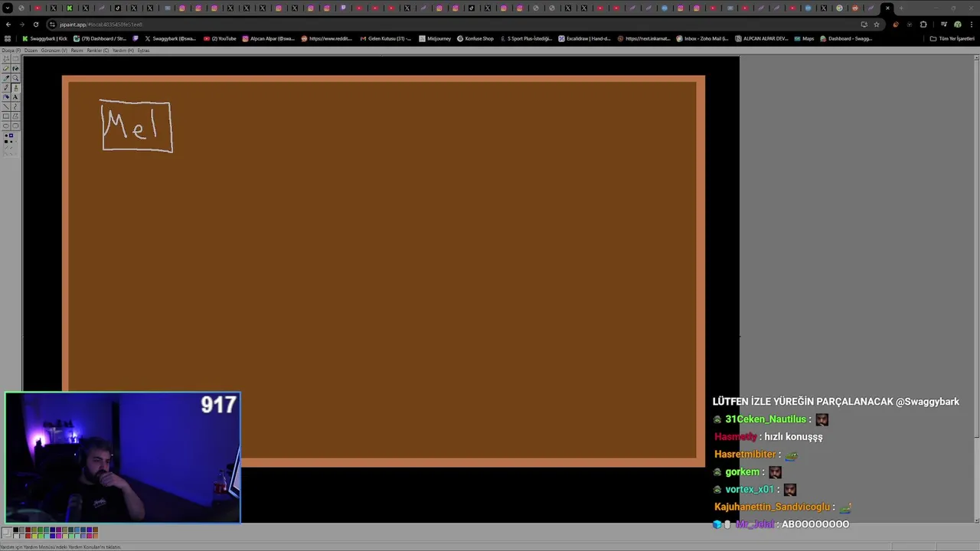Viewport: 980px width, 551px height.
Task: Choose the large round brush shape option
Action: tap(6, 135)
